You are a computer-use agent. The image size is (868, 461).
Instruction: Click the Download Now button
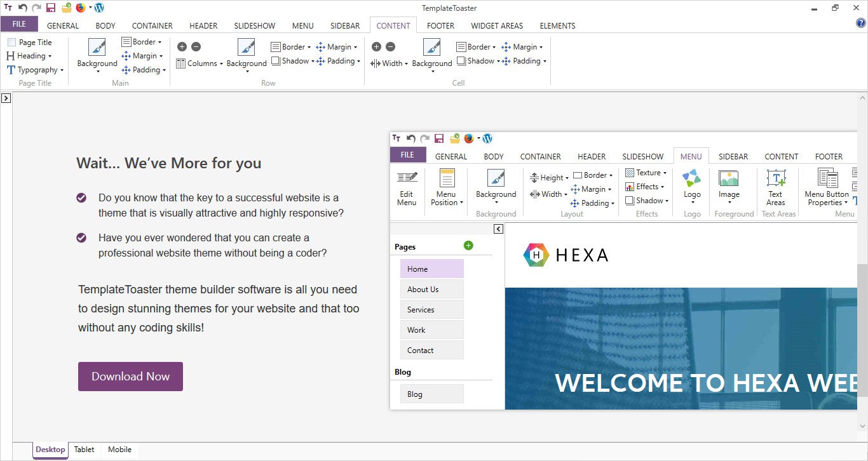(x=130, y=377)
